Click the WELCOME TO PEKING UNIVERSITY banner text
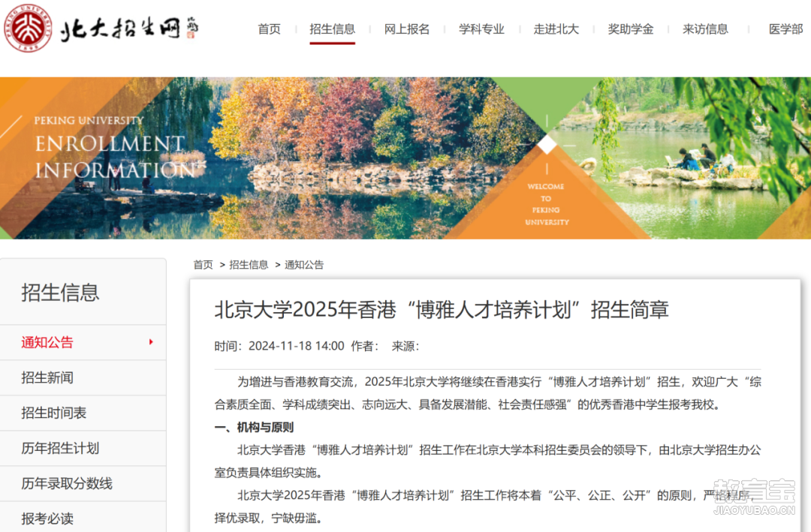The width and height of the screenshot is (811, 532). coord(547,204)
